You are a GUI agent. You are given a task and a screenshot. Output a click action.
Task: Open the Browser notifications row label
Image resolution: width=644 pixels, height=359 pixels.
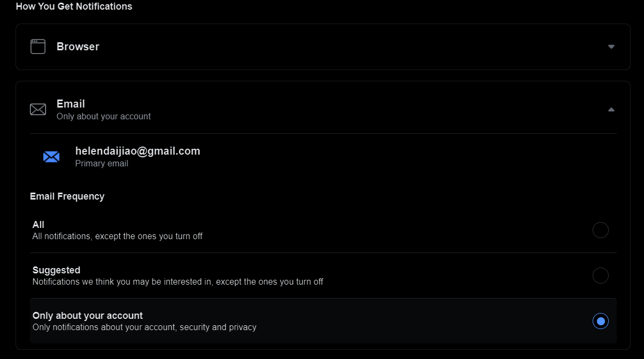point(78,47)
